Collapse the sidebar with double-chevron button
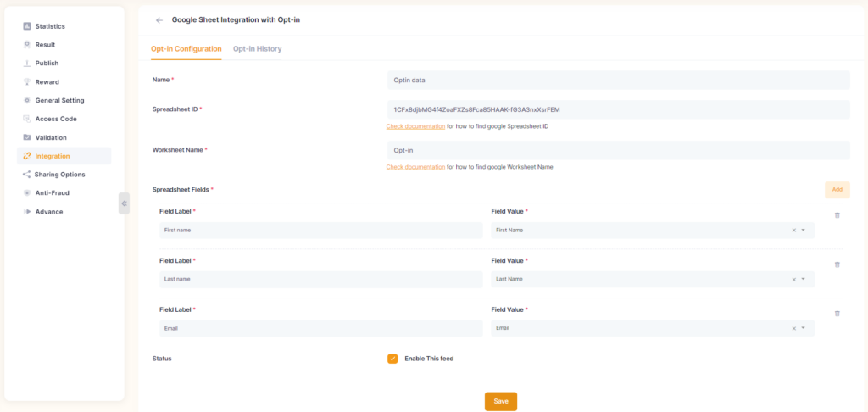868x412 pixels. click(x=124, y=203)
